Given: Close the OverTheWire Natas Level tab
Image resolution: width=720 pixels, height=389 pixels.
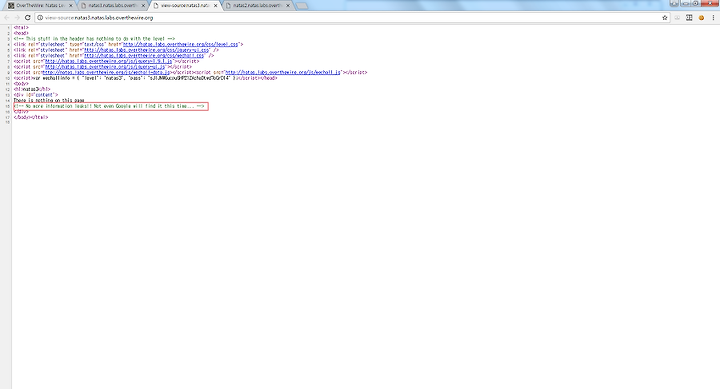Looking at the screenshot, I should pos(70,6).
